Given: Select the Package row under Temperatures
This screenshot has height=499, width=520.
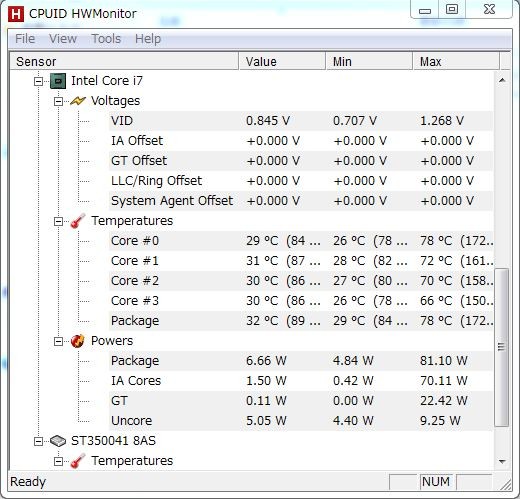Looking at the screenshot, I should [x=301, y=321].
